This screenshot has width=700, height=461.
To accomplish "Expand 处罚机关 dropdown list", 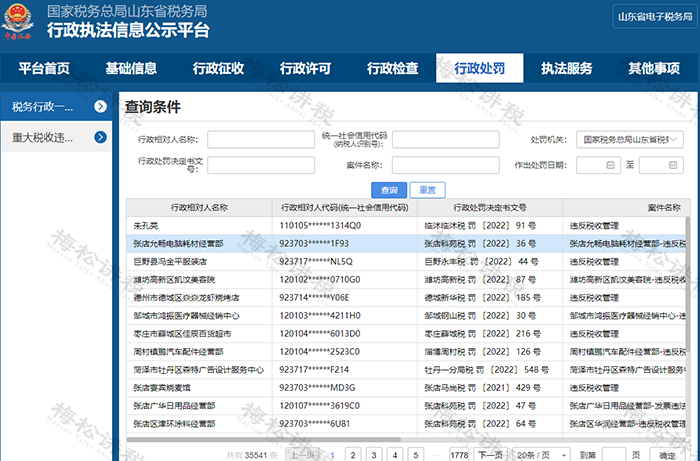I will (x=629, y=140).
